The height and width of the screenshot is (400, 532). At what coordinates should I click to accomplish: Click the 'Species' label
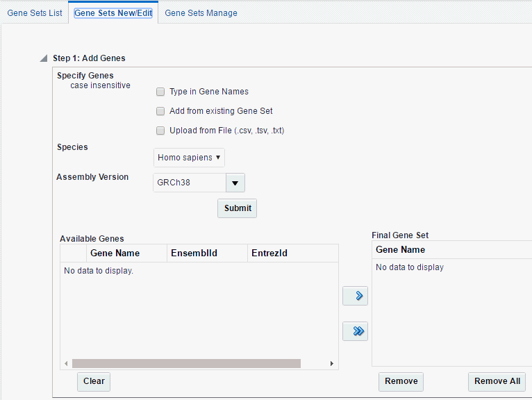click(x=72, y=147)
